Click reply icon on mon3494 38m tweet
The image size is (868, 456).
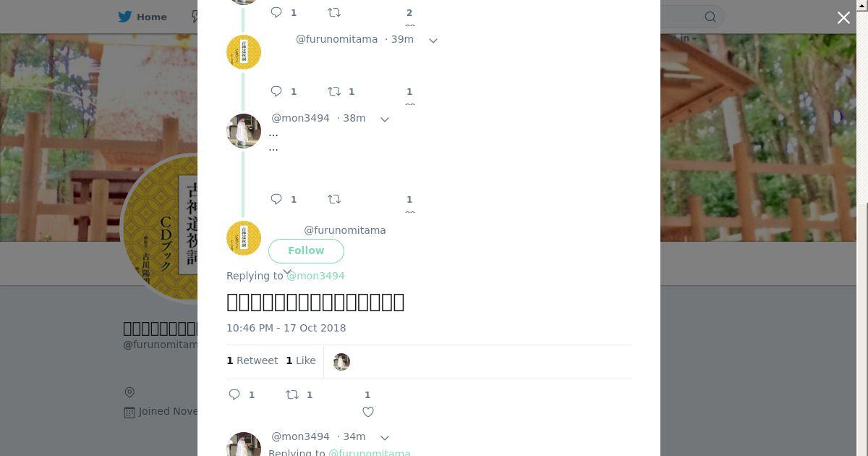276,199
